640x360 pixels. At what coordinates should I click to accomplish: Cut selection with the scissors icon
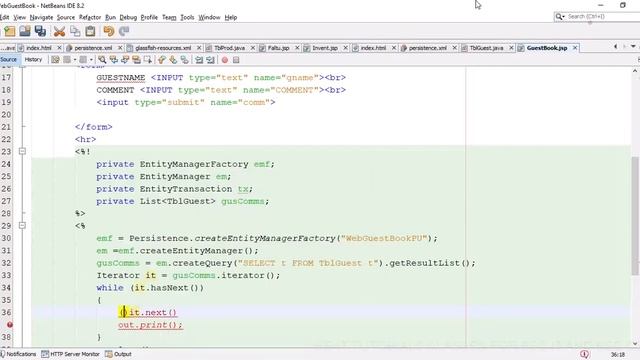59,31
